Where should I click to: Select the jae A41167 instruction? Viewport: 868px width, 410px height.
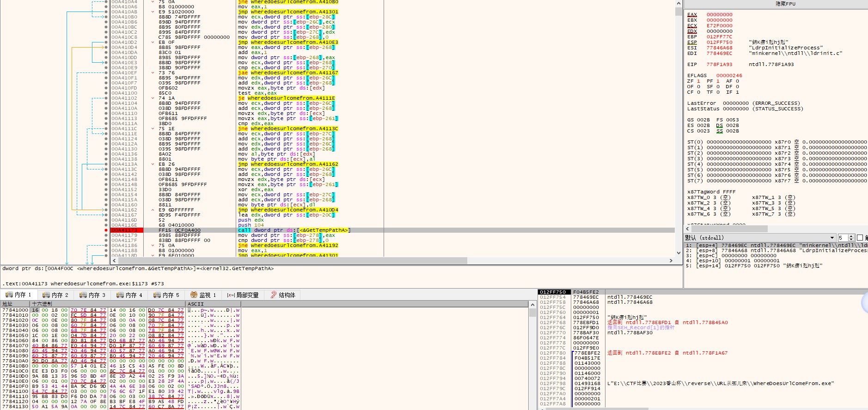pyautogui.click(x=288, y=72)
